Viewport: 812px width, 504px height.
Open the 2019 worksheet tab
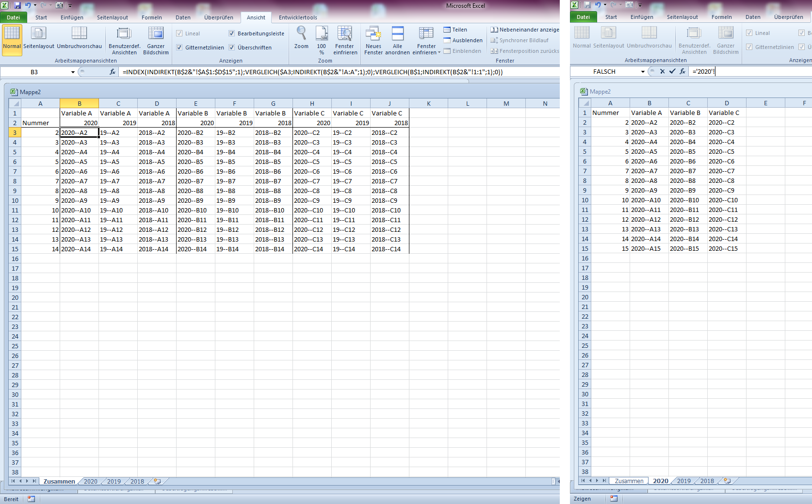tap(113, 481)
